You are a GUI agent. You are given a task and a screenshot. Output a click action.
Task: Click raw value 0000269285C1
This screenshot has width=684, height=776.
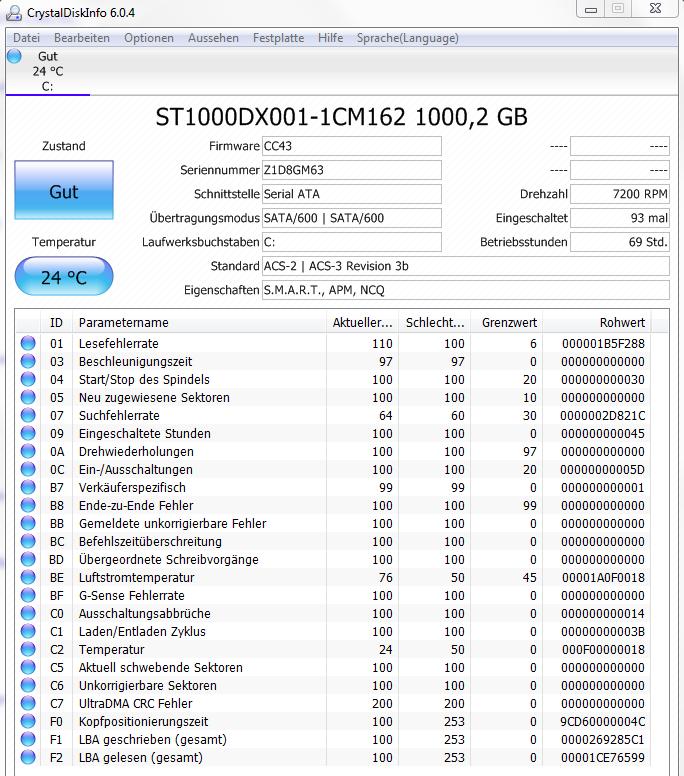(603, 739)
